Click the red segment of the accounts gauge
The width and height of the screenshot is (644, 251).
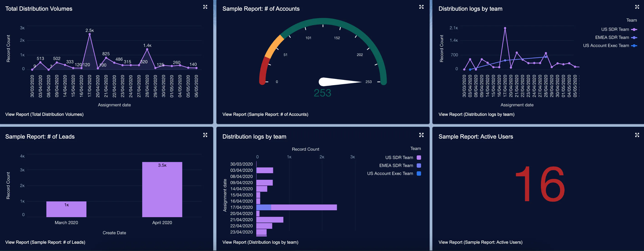(x=264, y=71)
